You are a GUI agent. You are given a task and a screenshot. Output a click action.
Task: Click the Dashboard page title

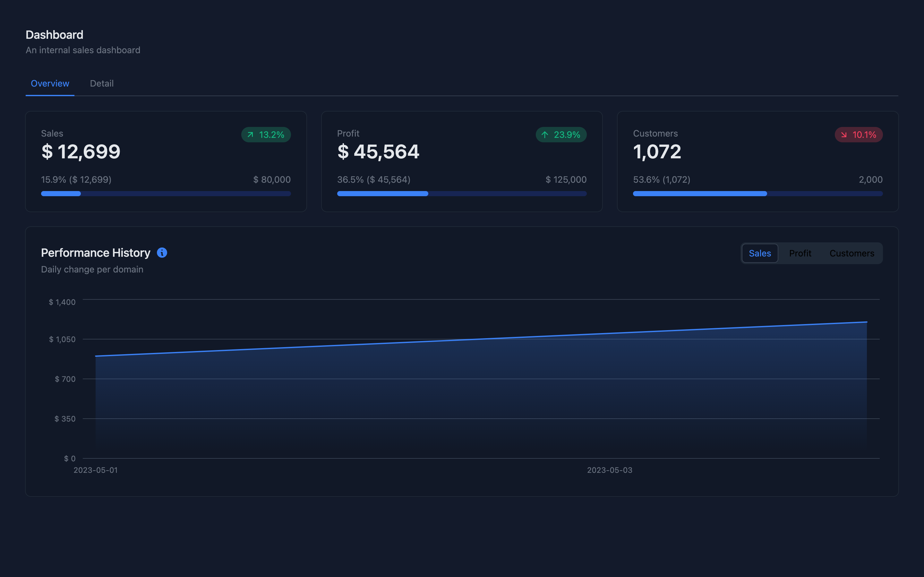[54, 35]
